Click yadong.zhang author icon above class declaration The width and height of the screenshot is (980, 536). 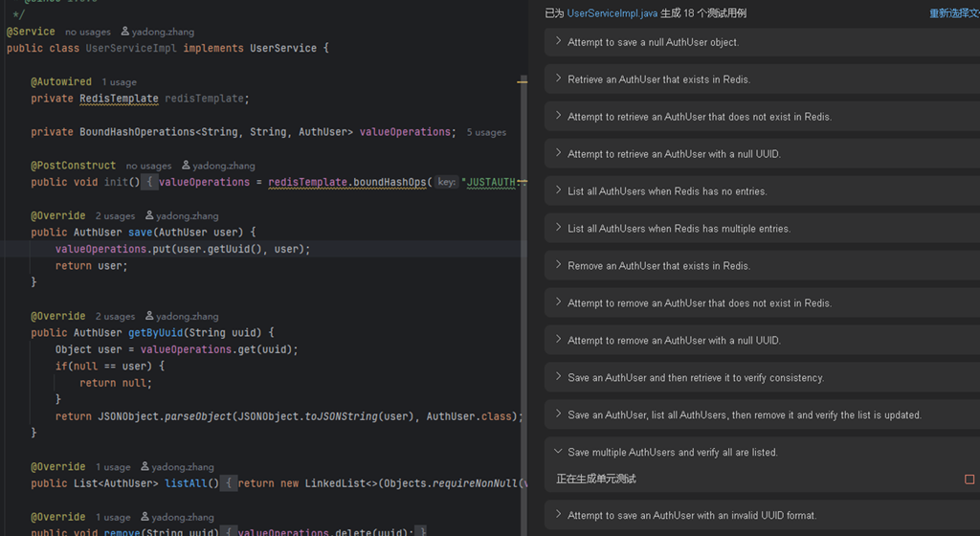[x=125, y=32]
